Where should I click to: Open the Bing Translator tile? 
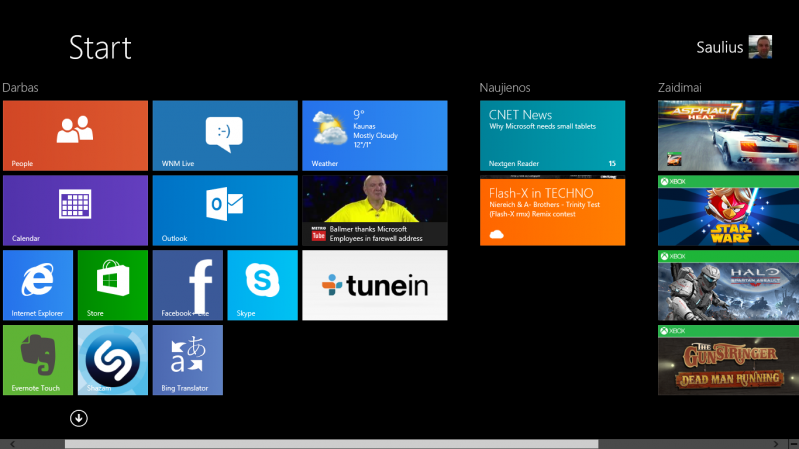tap(188, 360)
